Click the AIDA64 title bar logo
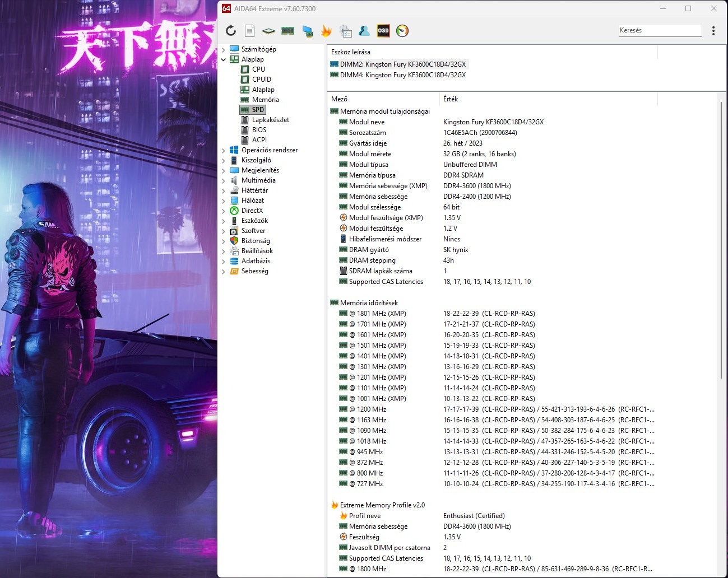Image resolution: width=728 pixels, height=578 pixels. (x=226, y=8)
